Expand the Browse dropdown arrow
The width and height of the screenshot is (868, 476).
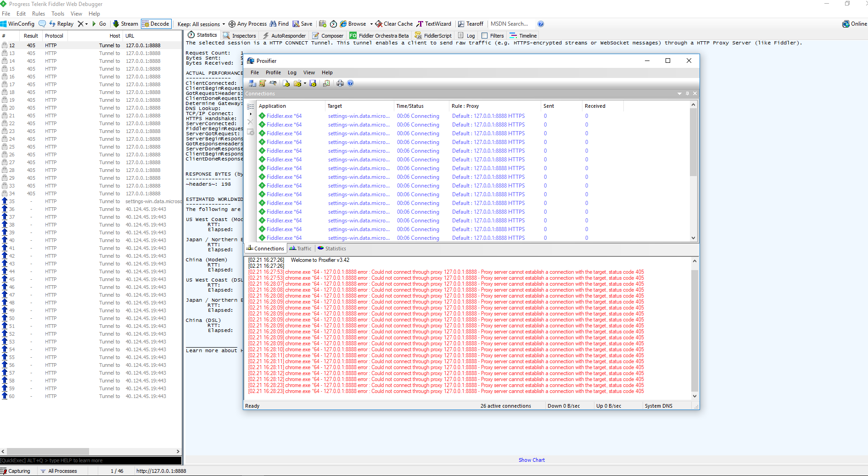pyautogui.click(x=371, y=24)
